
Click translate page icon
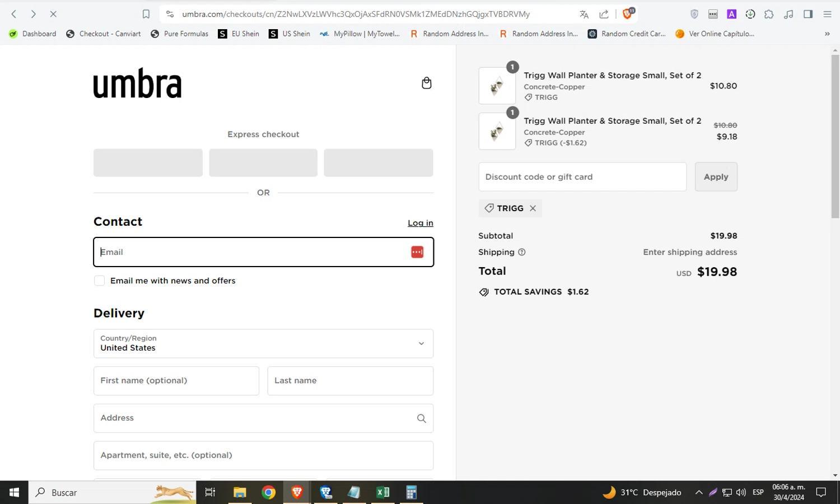584,14
